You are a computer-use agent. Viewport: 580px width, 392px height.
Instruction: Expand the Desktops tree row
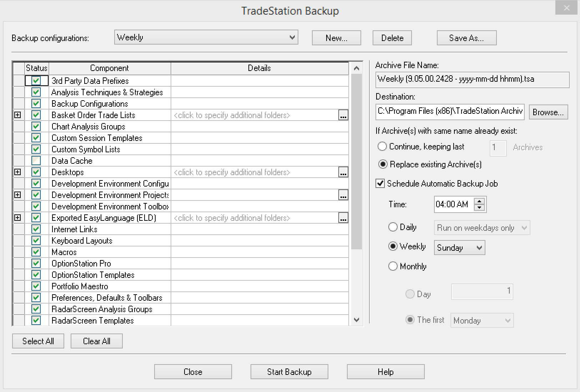click(17, 172)
